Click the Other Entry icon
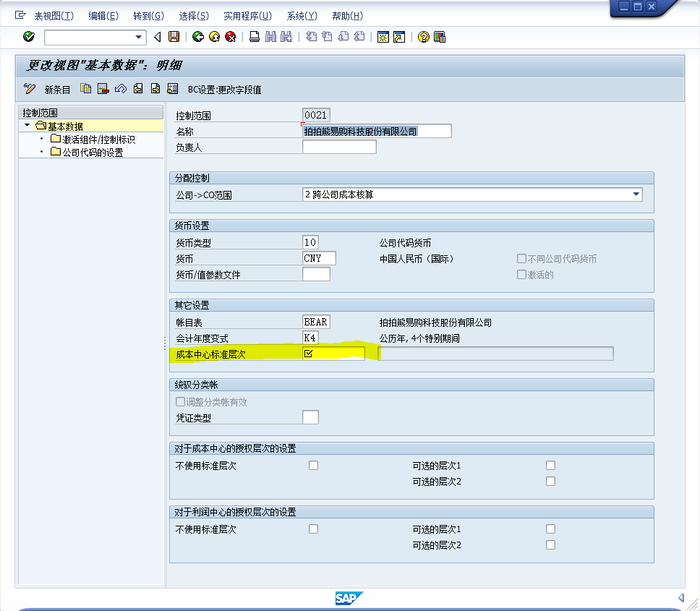 [172, 89]
